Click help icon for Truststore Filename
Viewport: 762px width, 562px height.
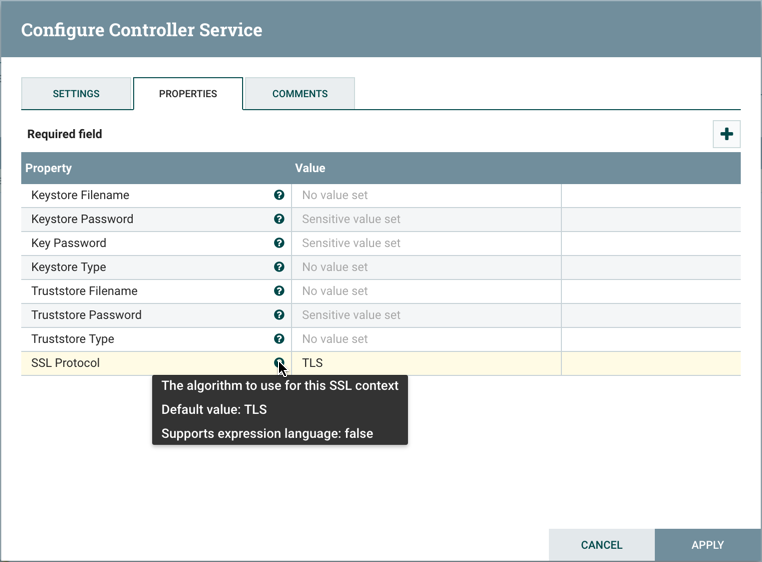pyautogui.click(x=279, y=291)
